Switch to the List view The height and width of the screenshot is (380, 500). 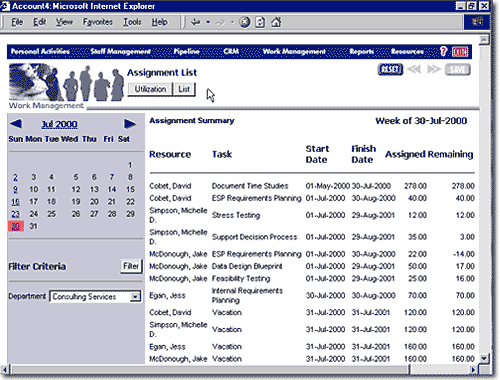pyautogui.click(x=184, y=89)
